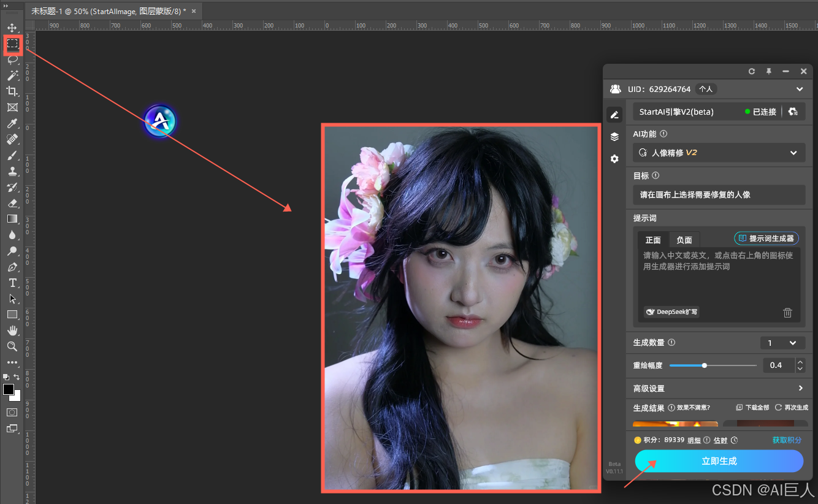Select the Pen tool
Viewport: 818px width, 504px height.
[x=12, y=267]
